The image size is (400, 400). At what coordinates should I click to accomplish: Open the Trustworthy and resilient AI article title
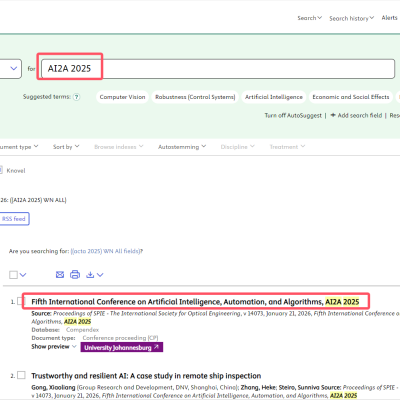(146, 376)
